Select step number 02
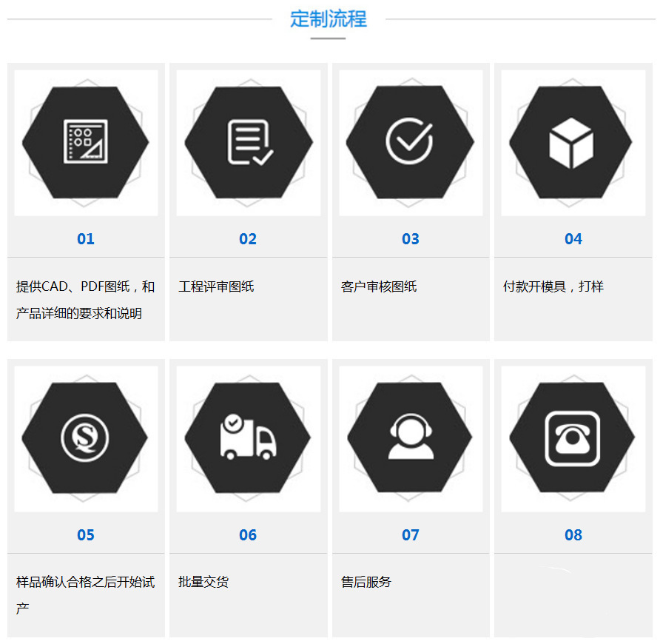This screenshot has width=660, height=644. (248, 239)
